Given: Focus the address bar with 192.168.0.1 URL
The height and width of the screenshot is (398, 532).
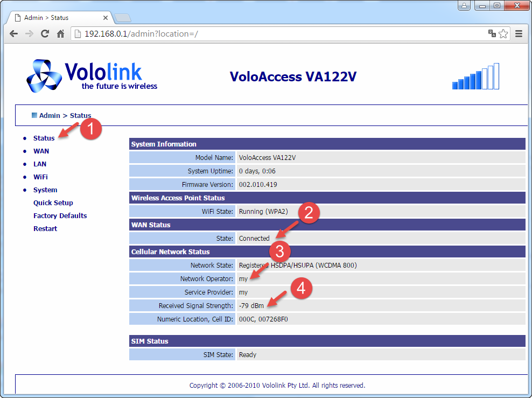Looking at the screenshot, I should pyautogui.click(x=278, y=33).
